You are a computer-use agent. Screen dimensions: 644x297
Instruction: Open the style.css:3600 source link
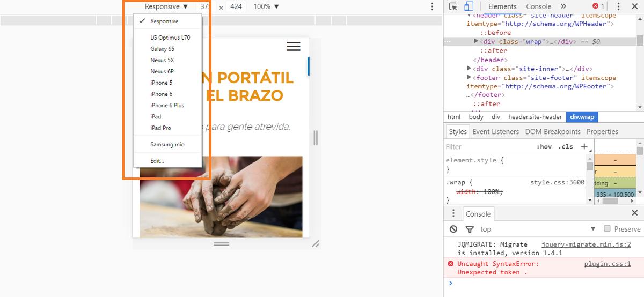pyautogui.click(x=557, y=182)
